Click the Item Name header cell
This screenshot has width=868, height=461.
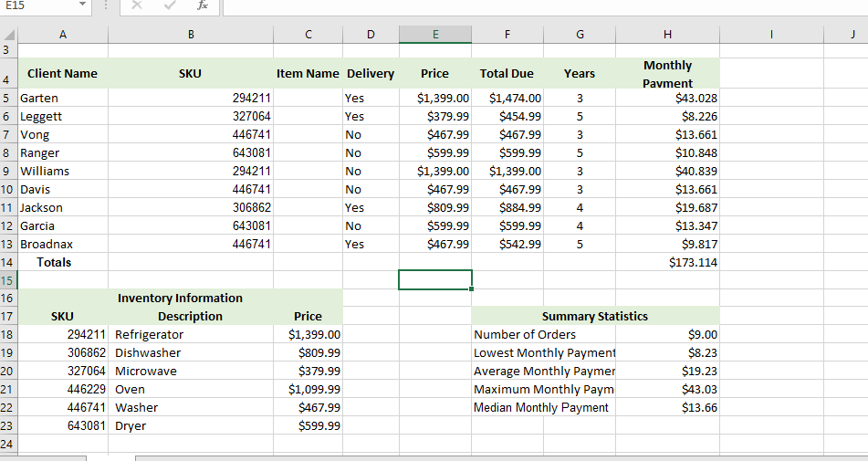[x=309, y=74]
